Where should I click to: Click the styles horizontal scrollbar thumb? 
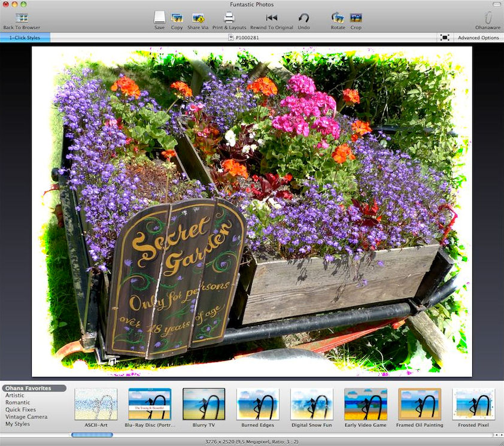(x=92, y=435)
